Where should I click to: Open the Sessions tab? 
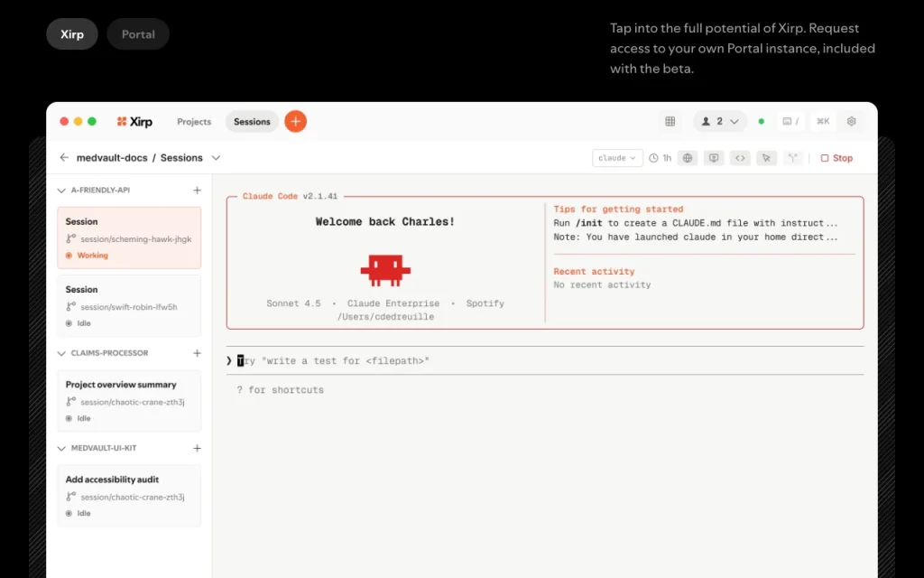point(252,122)
